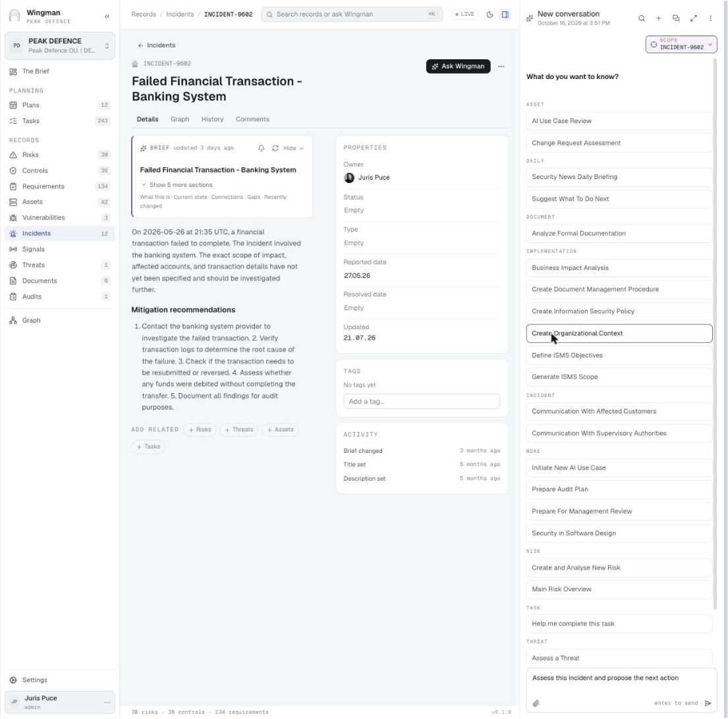Focus the Search records or ask Wingman box

click(352, 14)
